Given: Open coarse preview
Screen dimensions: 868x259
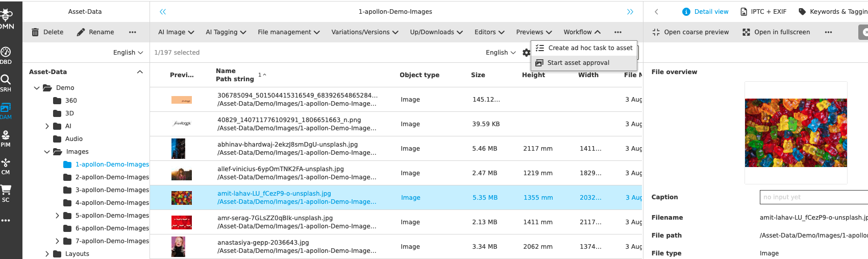Looking at the screenshot, I should [x=690, y=32].
